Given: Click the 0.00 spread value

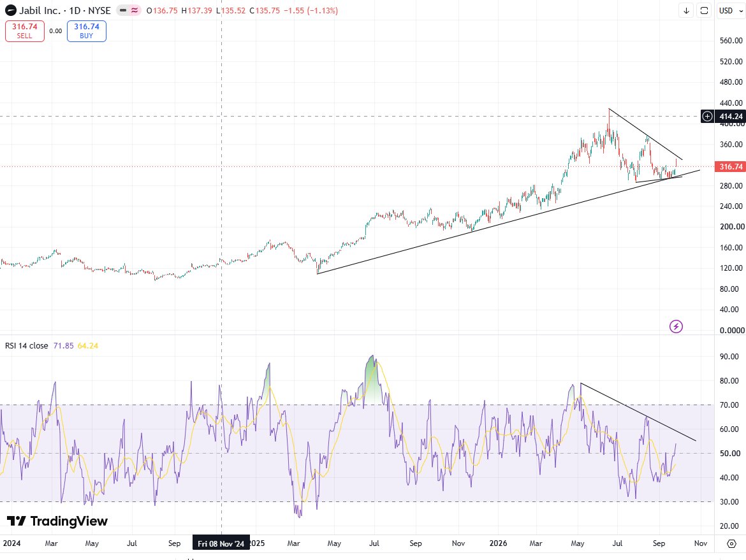Looking at the screenshot, I should (x=55, y=31).
